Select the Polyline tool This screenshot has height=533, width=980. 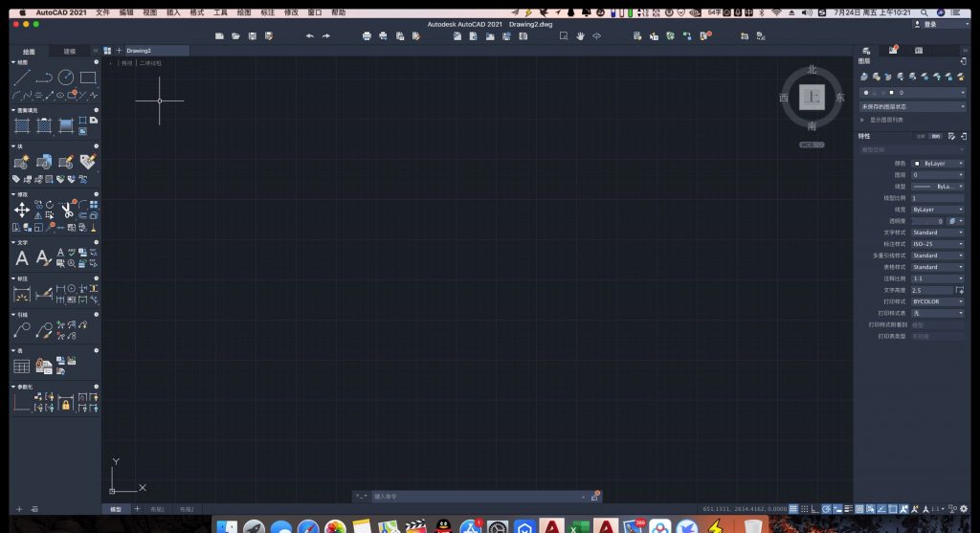click(44, 78)
